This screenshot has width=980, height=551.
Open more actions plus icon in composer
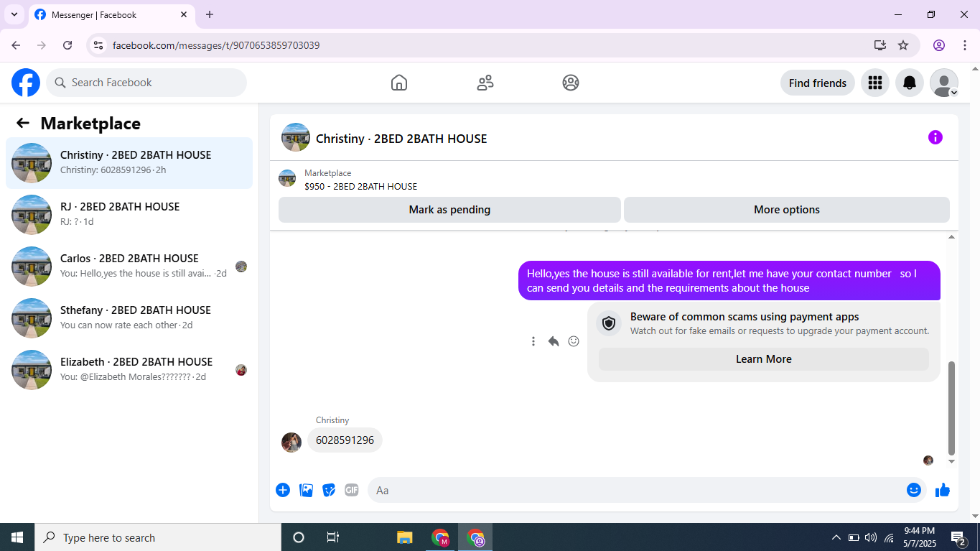(x=283, y=490)
